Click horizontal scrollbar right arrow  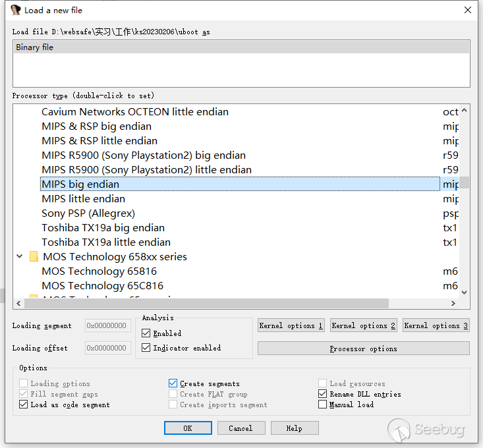(x=453, y=303)
